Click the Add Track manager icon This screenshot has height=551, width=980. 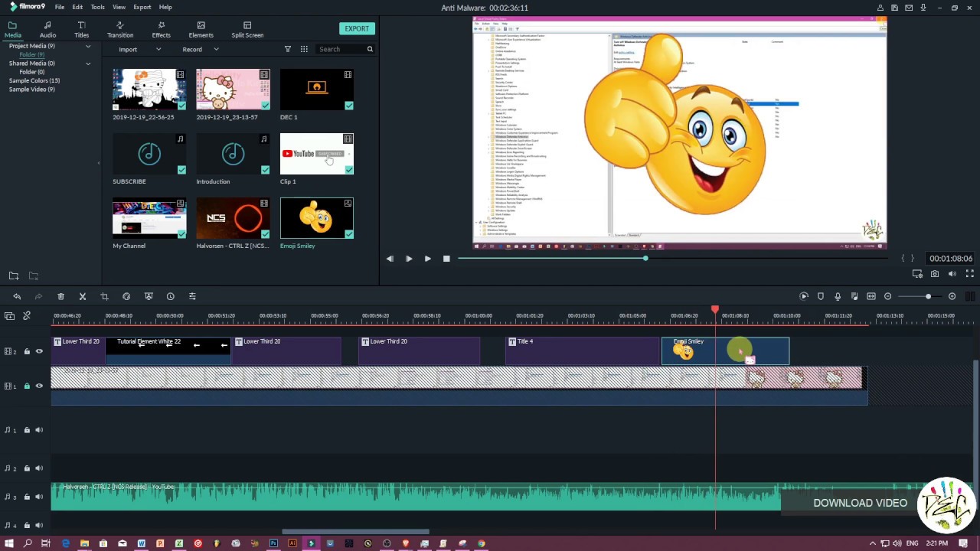click(x=9, y=315)
